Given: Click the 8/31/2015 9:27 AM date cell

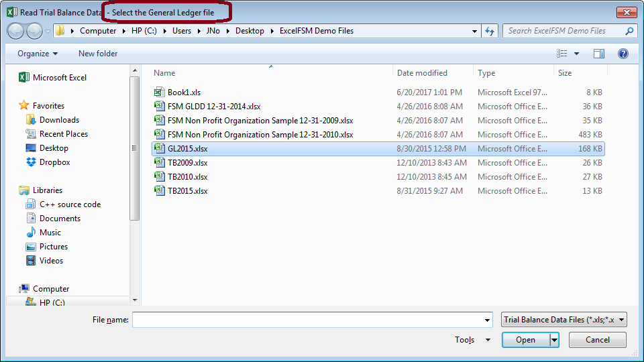Looking at the screenshot, I should [429, 191].
